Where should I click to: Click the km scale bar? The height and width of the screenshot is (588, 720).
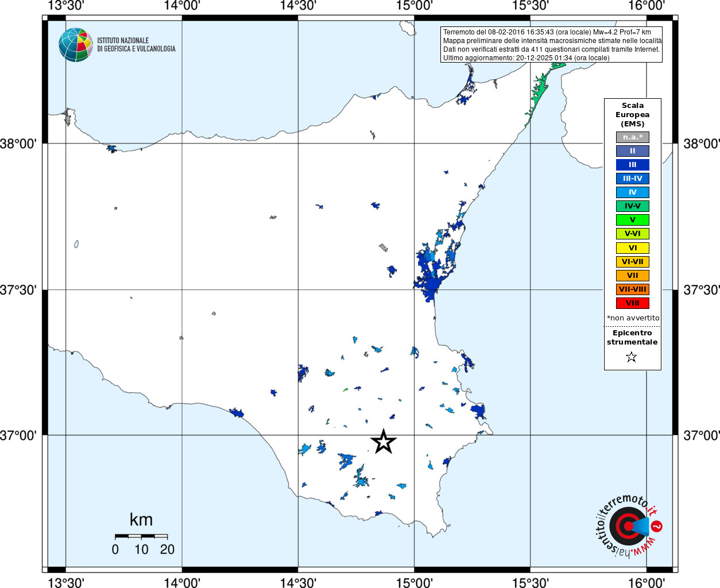point(141,536)
